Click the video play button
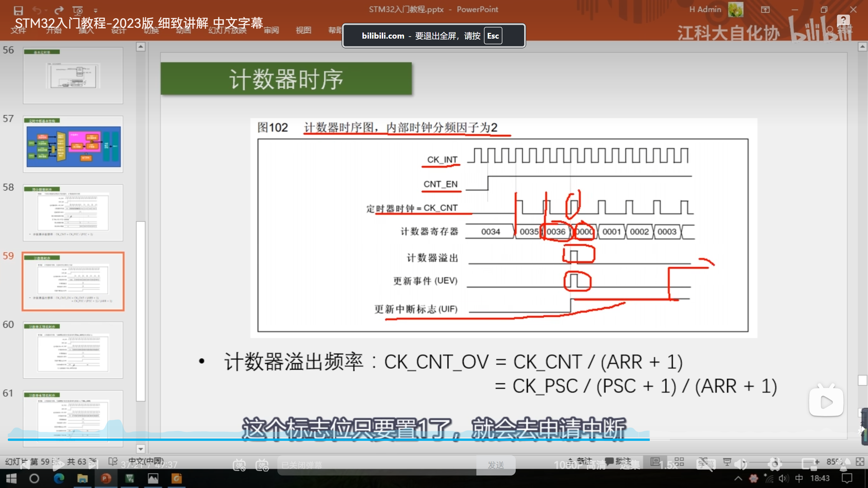This screenshot has width=868, height=488. (58, 465)
